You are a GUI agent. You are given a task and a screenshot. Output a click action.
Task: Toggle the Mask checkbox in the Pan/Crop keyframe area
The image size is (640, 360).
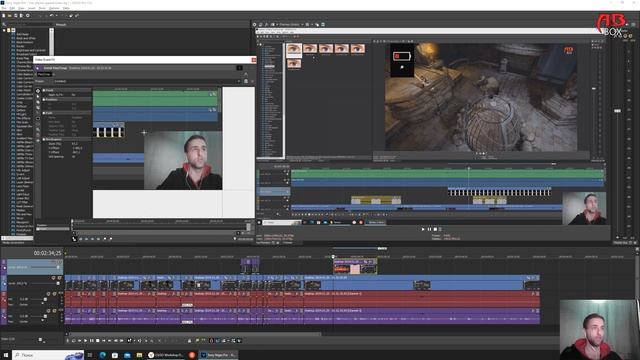38,229
